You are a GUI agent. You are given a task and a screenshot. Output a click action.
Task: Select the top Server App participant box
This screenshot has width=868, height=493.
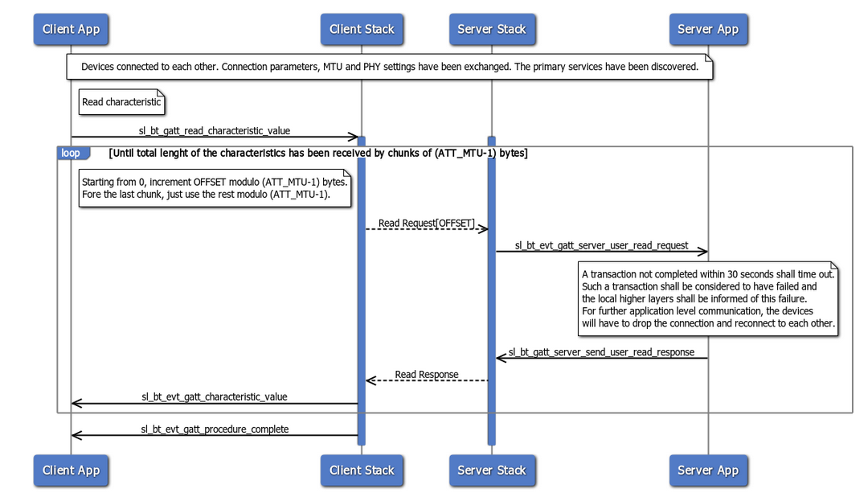[x=707, y=30]
